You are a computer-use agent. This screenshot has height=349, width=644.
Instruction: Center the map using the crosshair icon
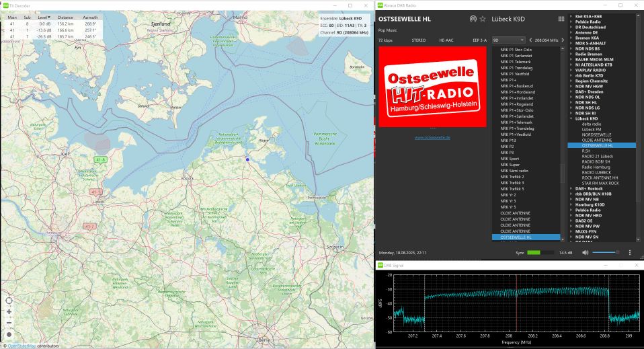click(9, 301)
